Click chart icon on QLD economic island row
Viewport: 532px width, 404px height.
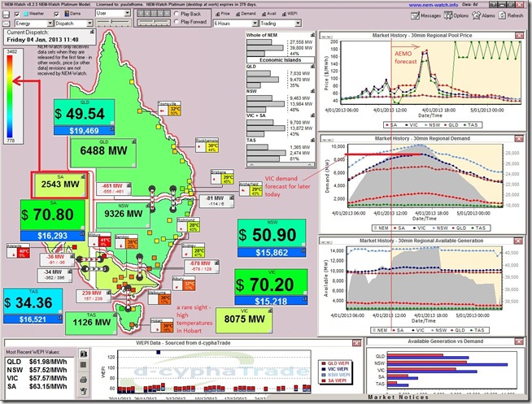312,67
